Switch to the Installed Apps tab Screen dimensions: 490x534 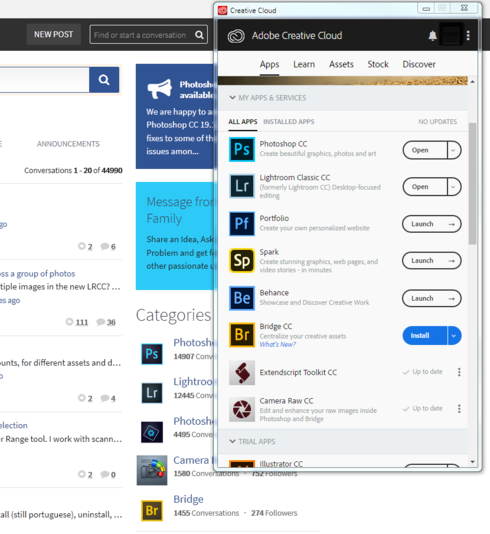pyautogui.click(x=288, y=122)
